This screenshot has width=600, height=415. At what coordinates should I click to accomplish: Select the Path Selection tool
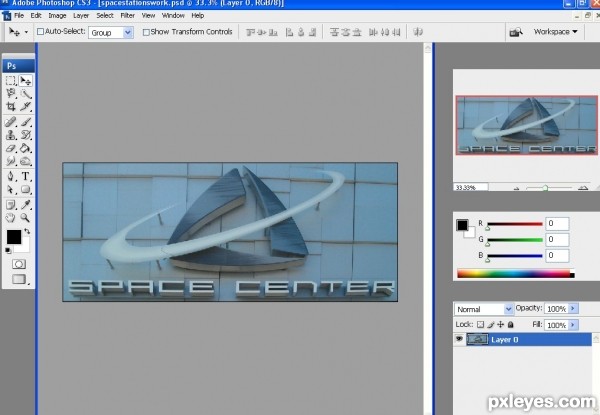pos(11,189)
